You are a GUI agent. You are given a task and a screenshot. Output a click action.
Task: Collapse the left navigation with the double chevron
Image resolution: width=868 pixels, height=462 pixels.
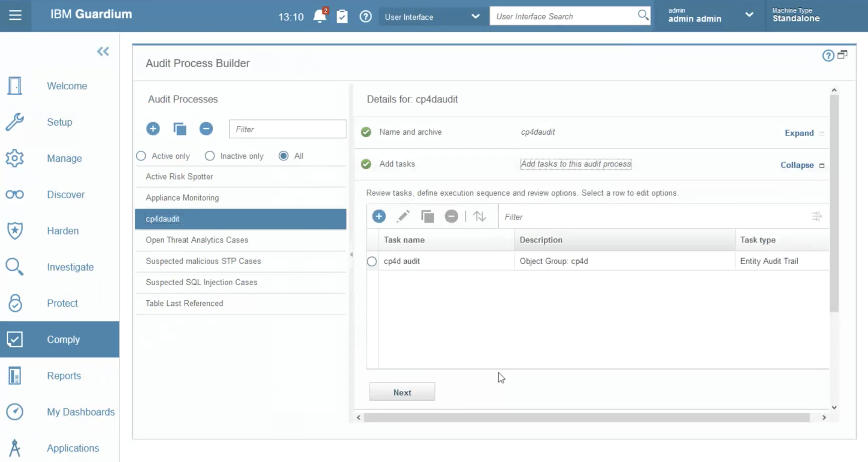103,51
